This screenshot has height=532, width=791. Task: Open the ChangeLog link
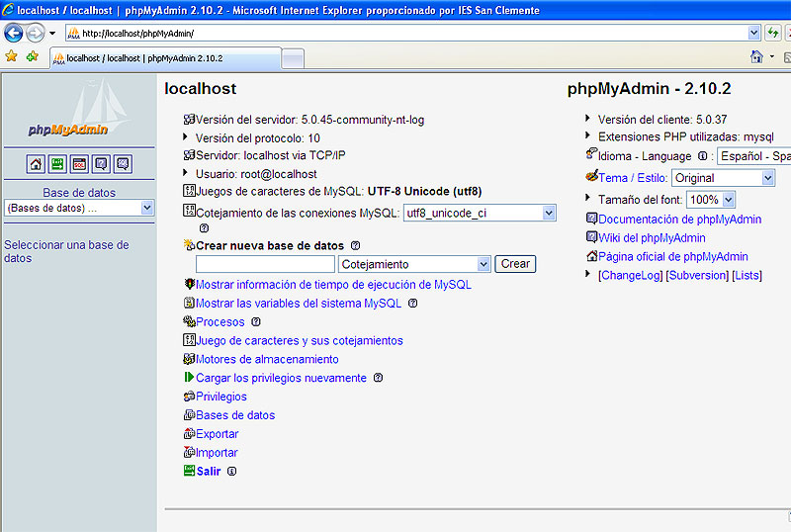tap(630, 275)
